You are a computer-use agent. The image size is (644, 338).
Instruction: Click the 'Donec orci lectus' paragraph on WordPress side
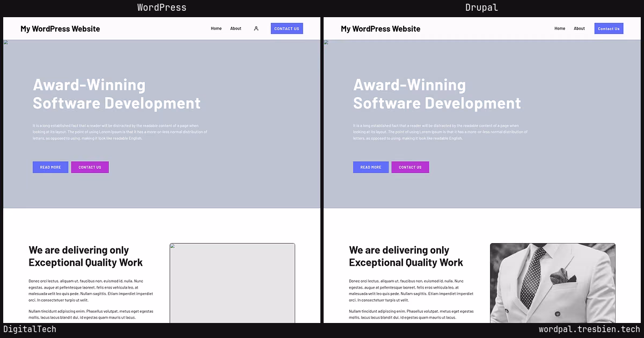(91, 290)
